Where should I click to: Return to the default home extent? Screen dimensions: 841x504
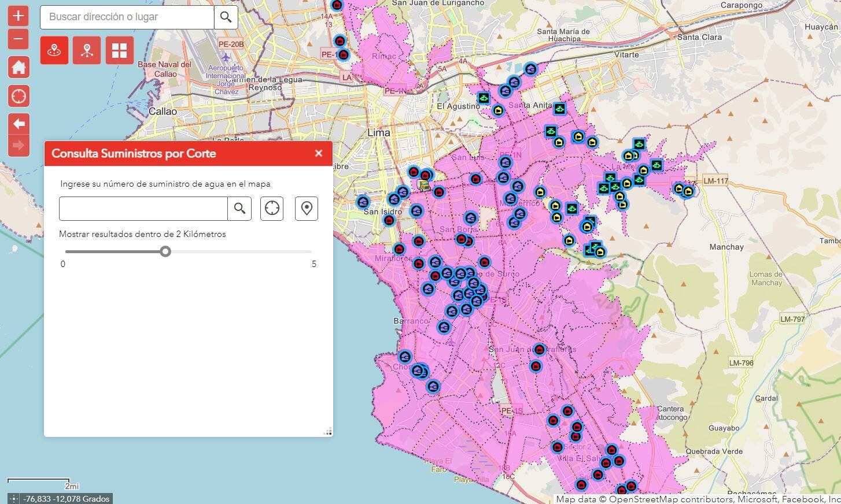19,67
